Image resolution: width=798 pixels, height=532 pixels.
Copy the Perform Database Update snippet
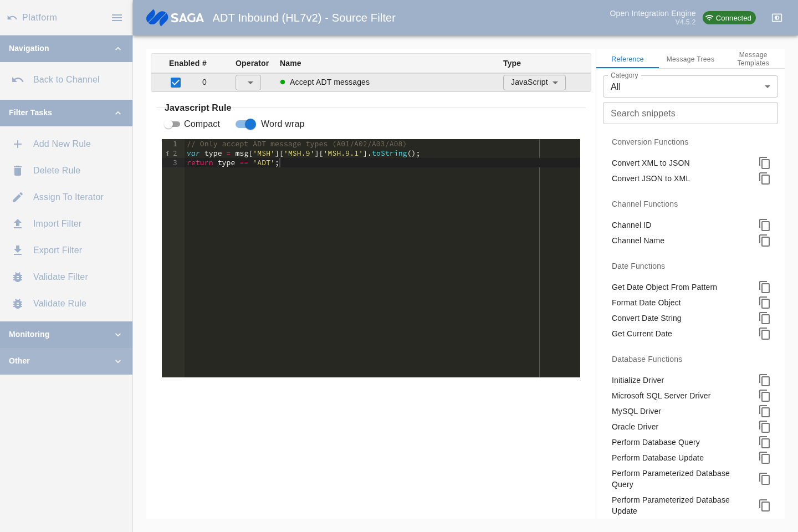(765, 458)
